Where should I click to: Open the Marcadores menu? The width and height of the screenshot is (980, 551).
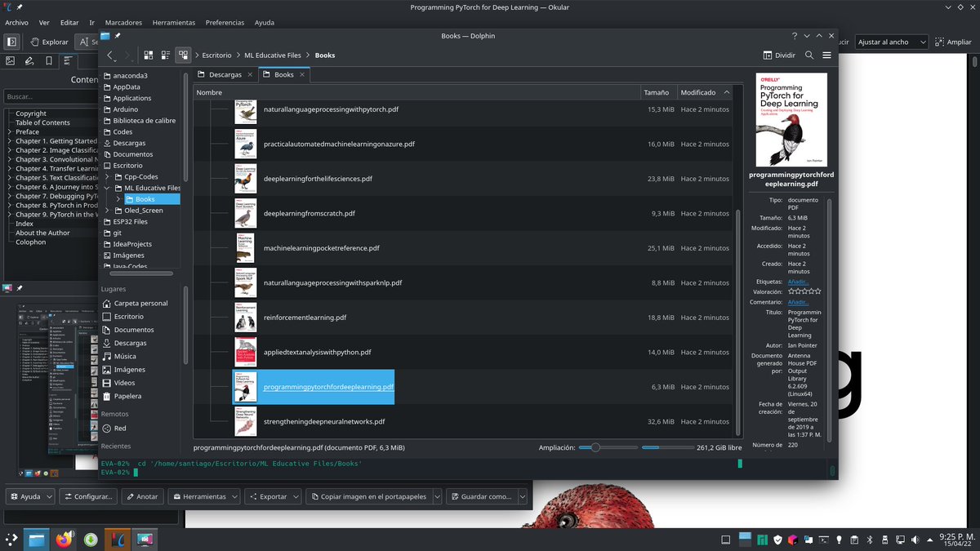point(123,23)
